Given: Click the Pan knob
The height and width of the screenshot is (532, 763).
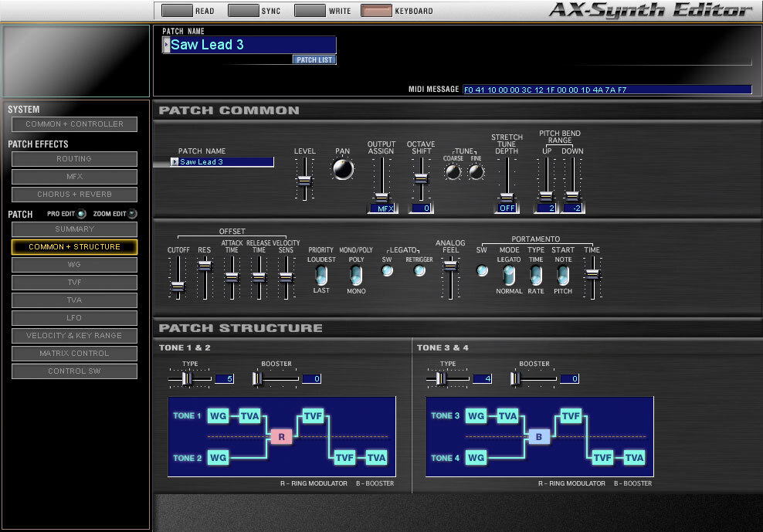Looking at the screenshot, I should pyautogui.click(x=343, y=169).
